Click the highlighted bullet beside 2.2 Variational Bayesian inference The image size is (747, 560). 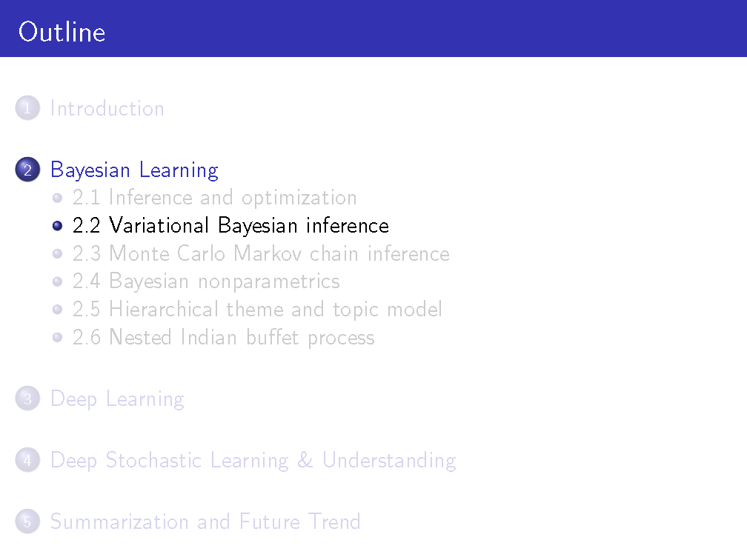click(x=58, y=226)
